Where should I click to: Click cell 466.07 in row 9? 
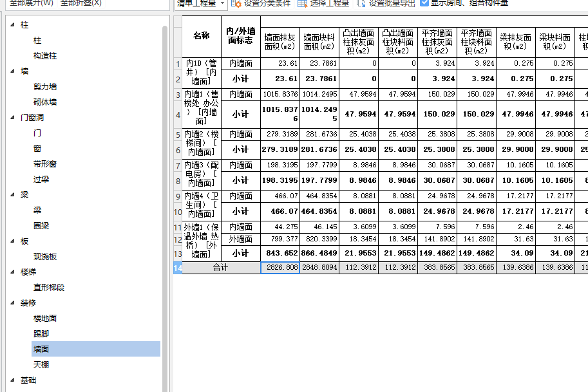280,196
